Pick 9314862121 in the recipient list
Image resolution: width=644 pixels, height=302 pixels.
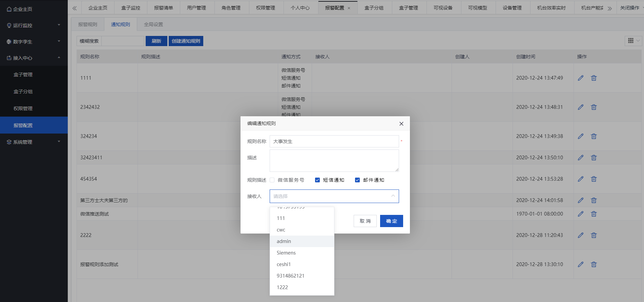pyautogui.click(x=302, y=276)
